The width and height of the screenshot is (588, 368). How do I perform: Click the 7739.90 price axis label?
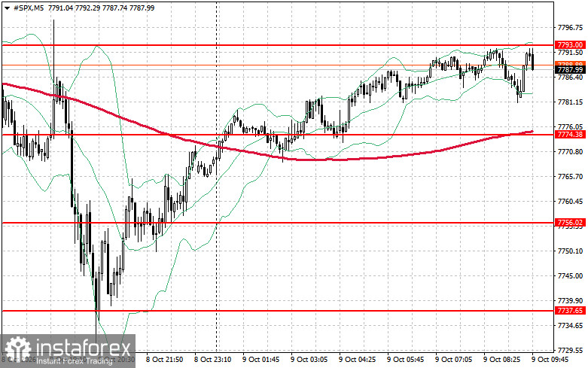pos(570,300)
